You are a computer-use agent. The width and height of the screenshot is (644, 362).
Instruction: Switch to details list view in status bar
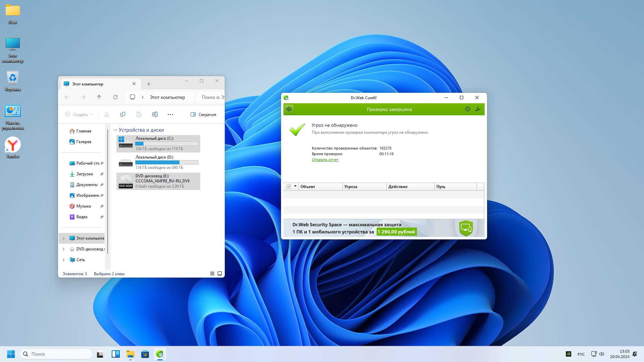point(212,274)
